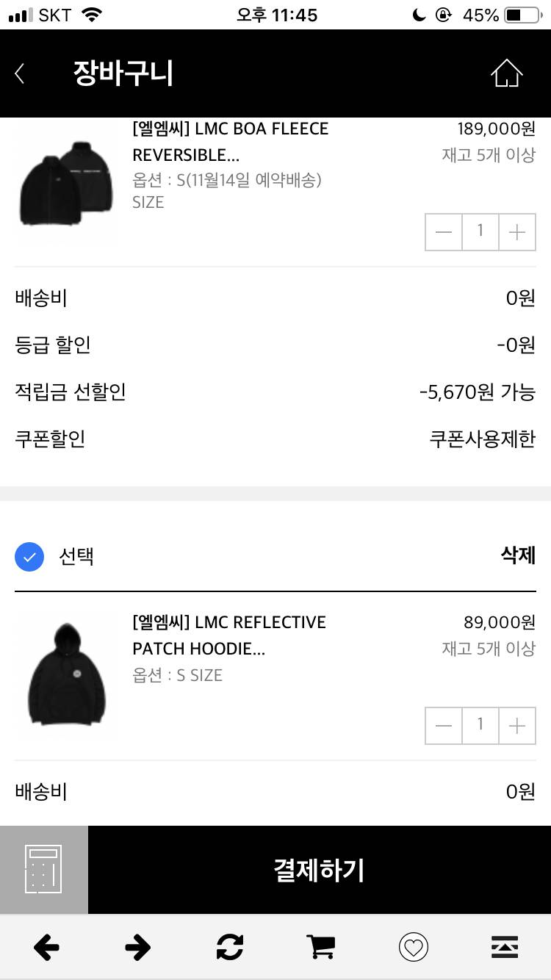This screenshot has height=980, width=551.
Task: Go to the home page via house icon
Action: point(506,73)
